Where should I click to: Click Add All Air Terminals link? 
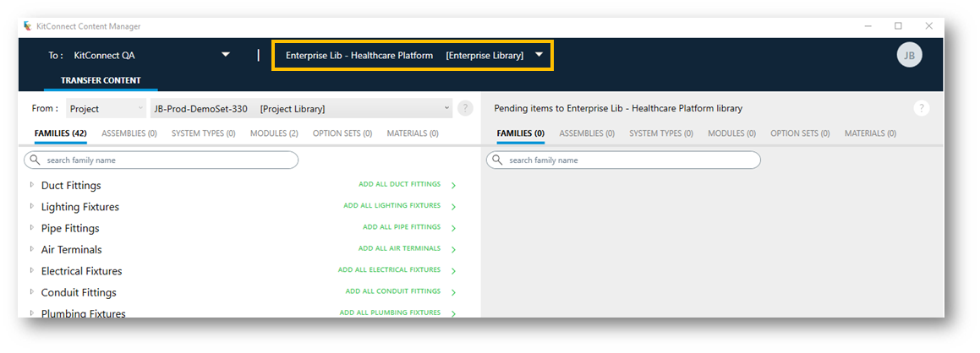tap(399, 248)
